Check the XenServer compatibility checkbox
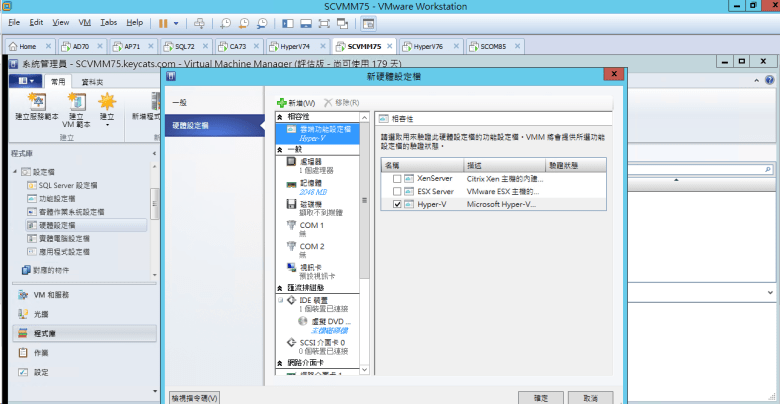 pos(398,178)
